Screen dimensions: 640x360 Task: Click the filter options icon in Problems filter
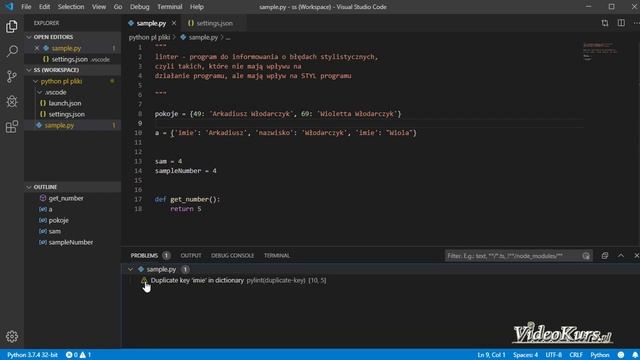pyautogui.click(x=586, y=256)
